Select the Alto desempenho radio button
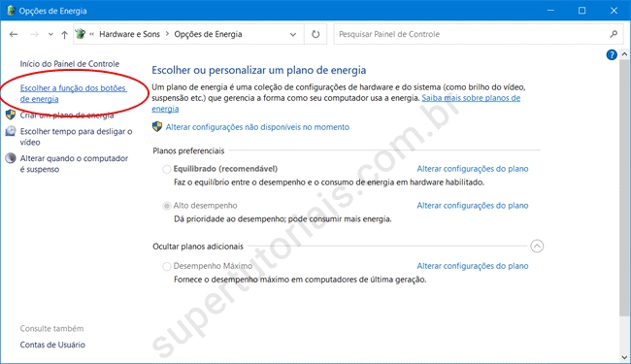This screenshot has height=364, width=631. pos(167,206)
